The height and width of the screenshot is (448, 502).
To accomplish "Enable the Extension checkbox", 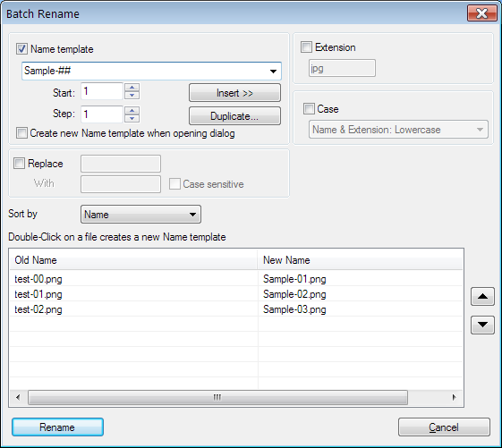I will pos(306,47).
